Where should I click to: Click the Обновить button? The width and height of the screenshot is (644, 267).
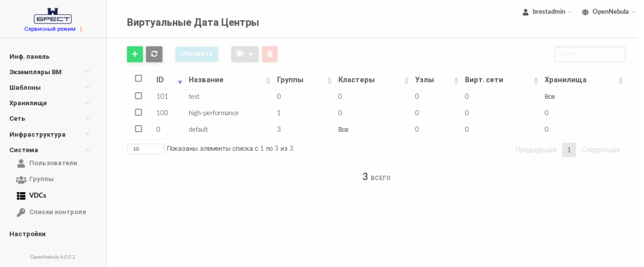[197, 54]
